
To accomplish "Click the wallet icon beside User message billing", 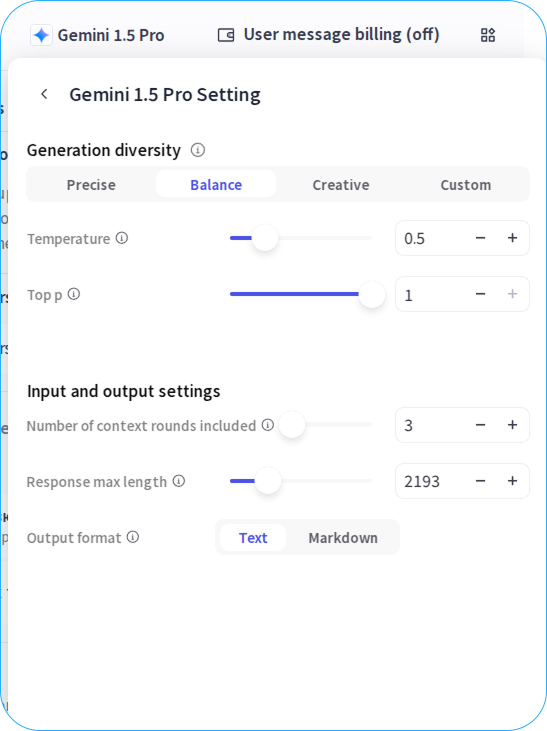I will coord(226,35).
